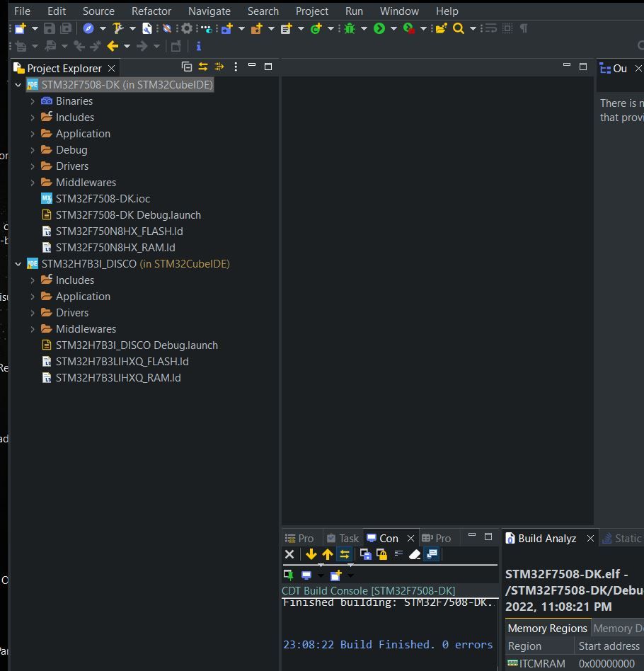Select STM32F7508-DK.ioc file

(x=103, y=199)
